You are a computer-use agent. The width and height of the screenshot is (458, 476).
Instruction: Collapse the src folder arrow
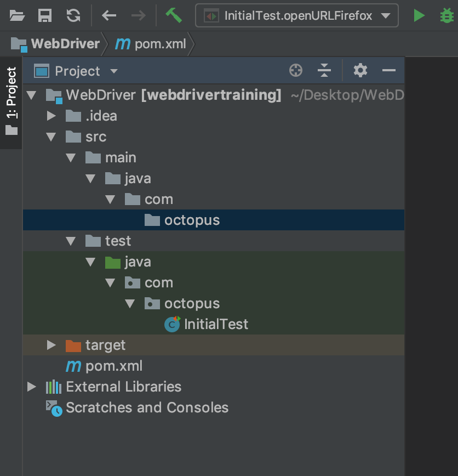pos(51,137)
